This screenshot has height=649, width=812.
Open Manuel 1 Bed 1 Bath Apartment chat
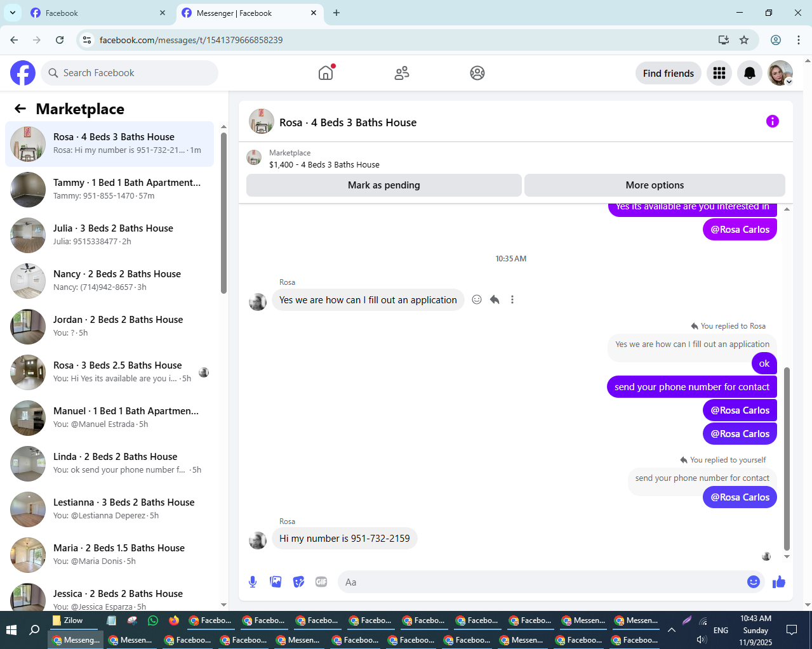click(109, 418)
